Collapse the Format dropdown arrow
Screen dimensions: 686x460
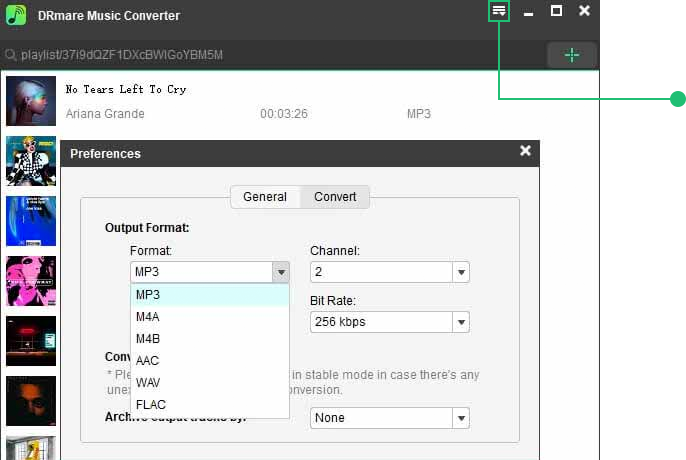281,272
